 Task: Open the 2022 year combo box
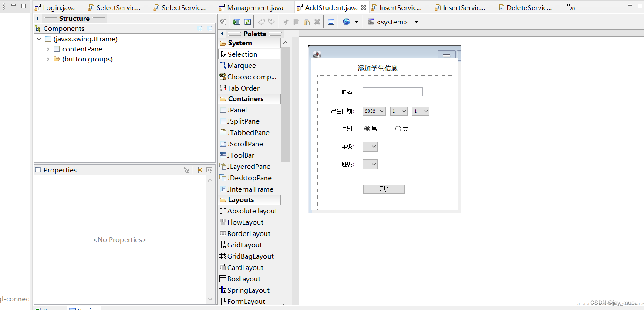point(374,111)
